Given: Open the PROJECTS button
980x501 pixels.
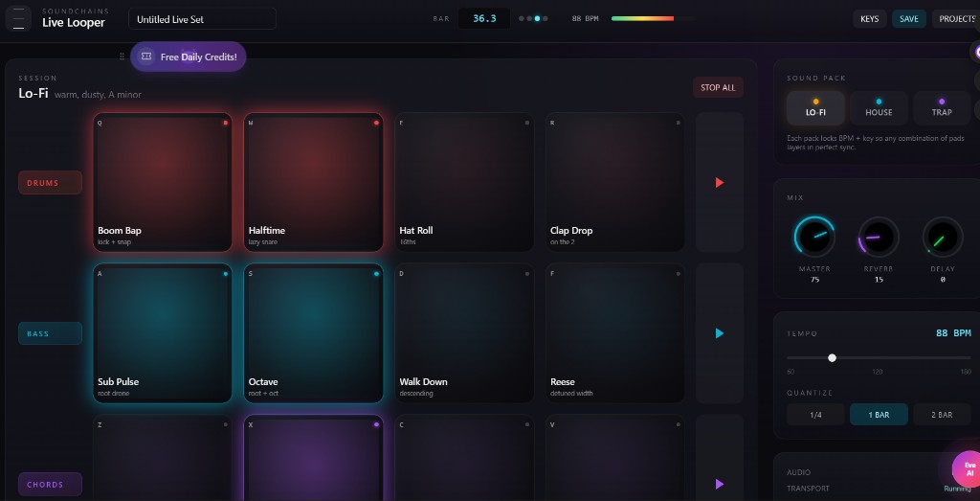Looking at the screenshot, I should pos(956,19).
